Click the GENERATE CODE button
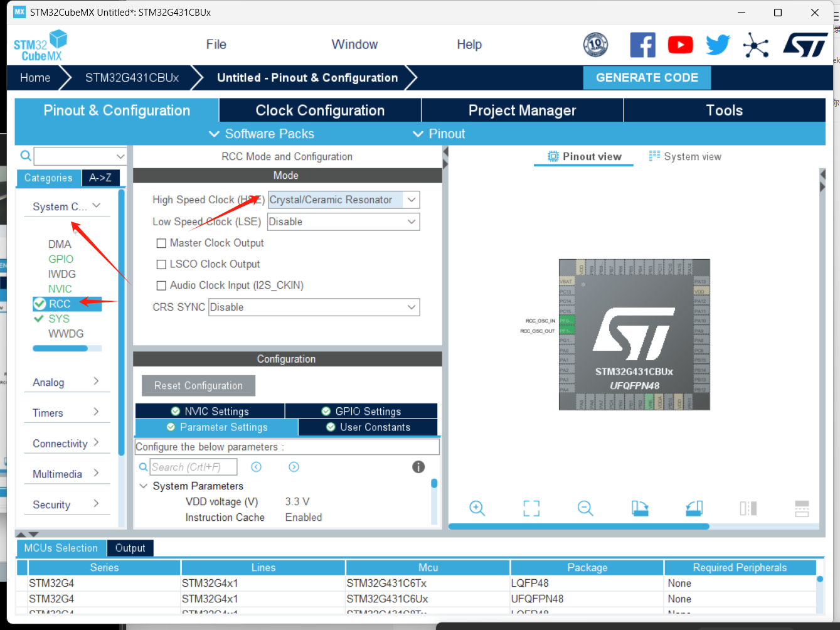The width and height of the screenshot is (840, 630). (647, 78)
